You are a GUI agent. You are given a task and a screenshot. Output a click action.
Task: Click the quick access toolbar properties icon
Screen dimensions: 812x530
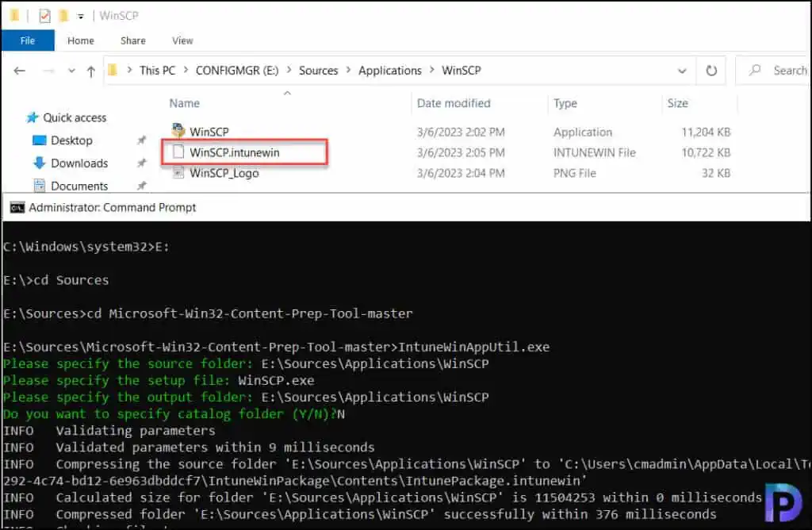pos(45,16)
